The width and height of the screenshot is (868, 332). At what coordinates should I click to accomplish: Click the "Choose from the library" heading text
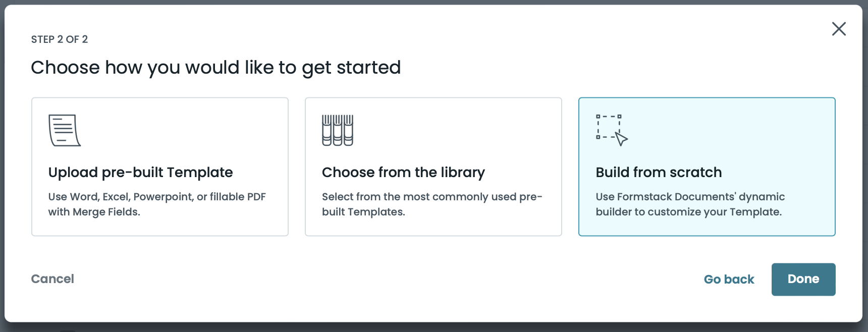pos(403,173)
